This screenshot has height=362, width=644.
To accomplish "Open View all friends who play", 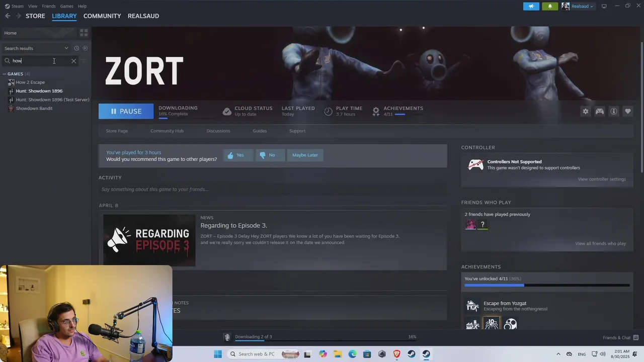I will click(x=601, y=243).
